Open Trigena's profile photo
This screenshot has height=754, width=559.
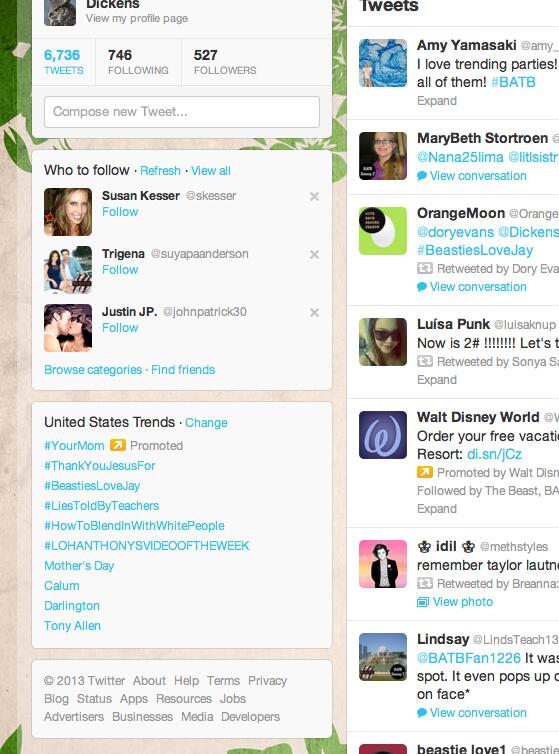[68, 270]
